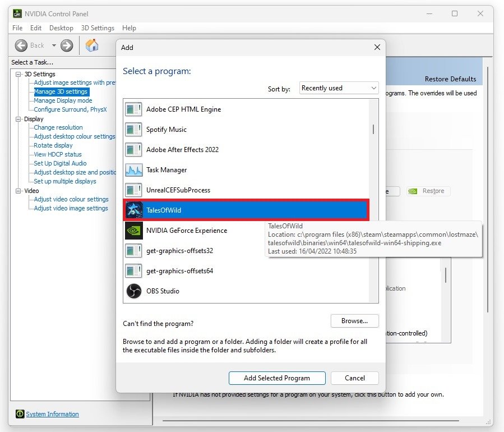
Task: Close the Add dialog with X
Action: pos(377,47)
